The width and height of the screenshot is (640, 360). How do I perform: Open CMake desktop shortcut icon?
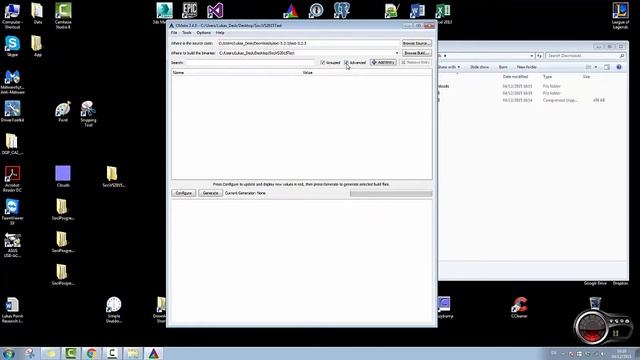point(291,11)
